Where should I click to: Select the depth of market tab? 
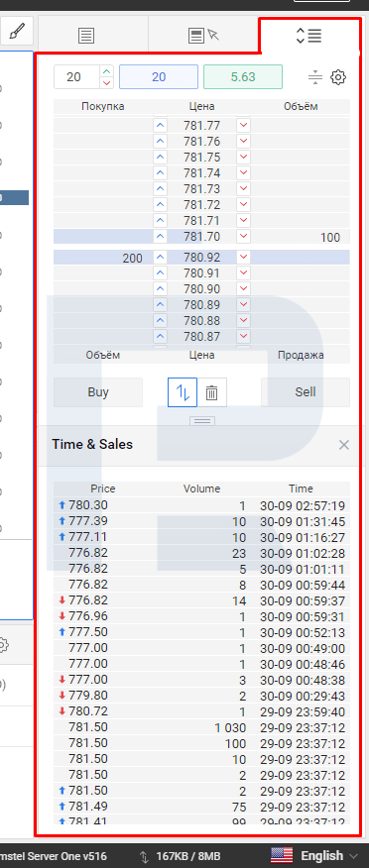click(309, 36)
